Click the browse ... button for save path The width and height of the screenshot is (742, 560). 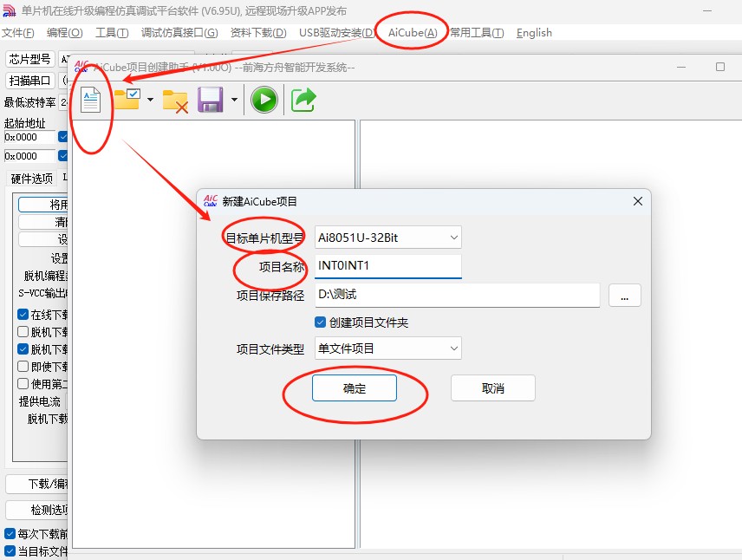625,296
